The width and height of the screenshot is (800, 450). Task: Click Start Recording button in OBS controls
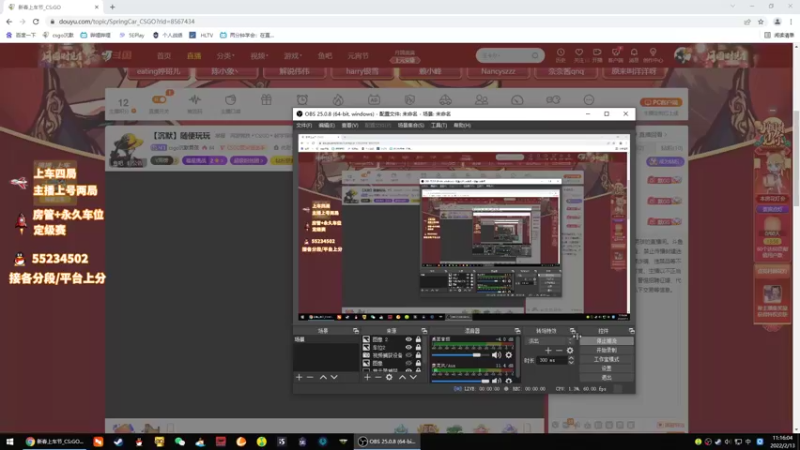coord(607,350)
